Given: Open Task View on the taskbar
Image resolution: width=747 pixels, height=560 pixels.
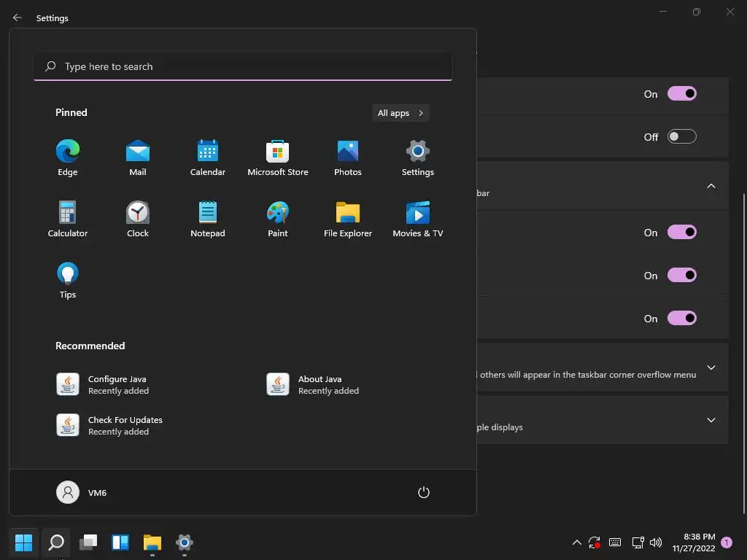Looking at the screenshot, I should (88, 542).
